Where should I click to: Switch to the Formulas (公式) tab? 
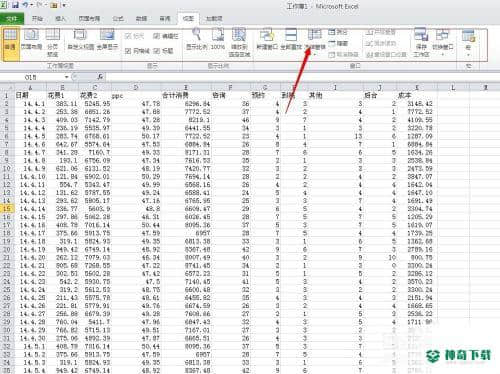point(118,19)
